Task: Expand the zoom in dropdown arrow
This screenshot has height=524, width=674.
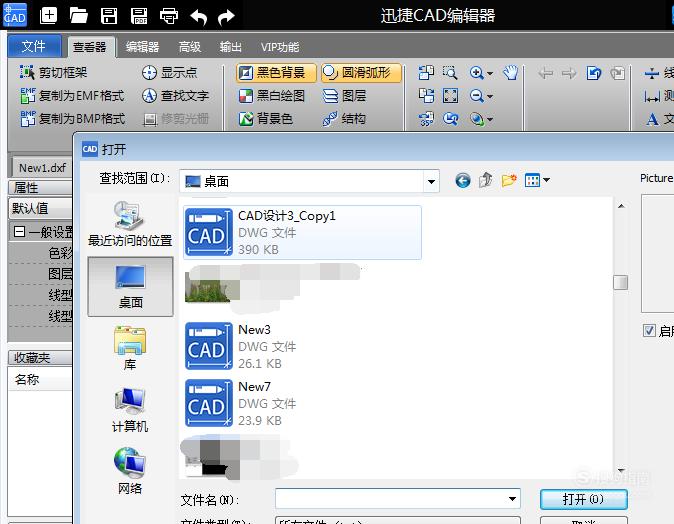Action: pos(490,74)
